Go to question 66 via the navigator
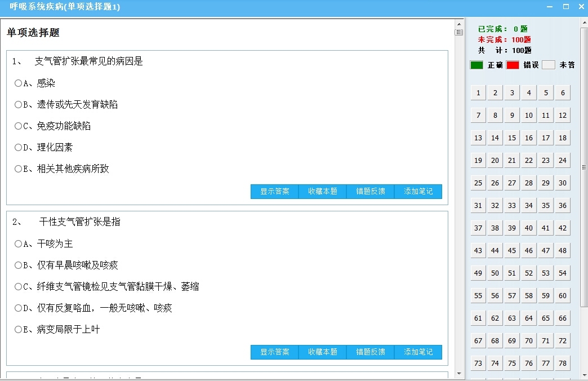Viewport: 588px width, 381px height. (562, 318)
